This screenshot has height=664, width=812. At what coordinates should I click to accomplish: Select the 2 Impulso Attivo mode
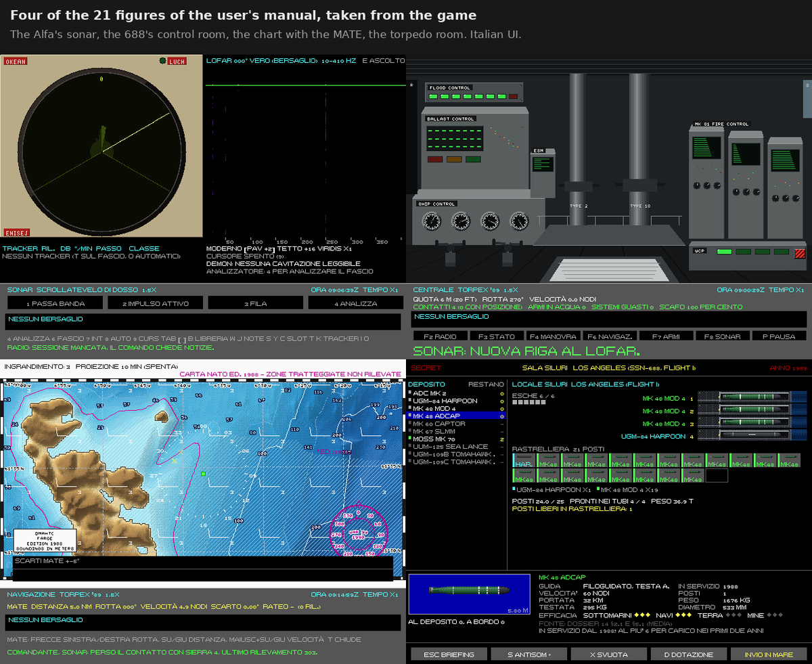(155, 303)
